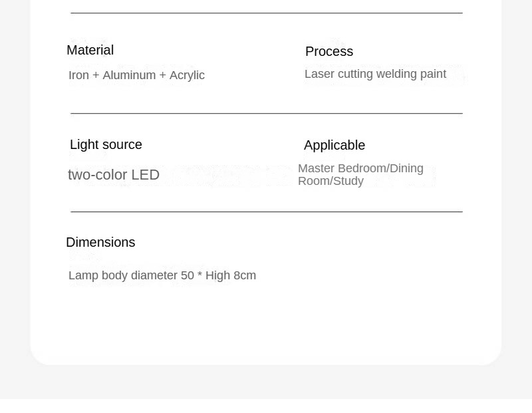This screenshot has height=413, width=532.
Task: Click the word LED in light source
Action: tap(145, 175)
